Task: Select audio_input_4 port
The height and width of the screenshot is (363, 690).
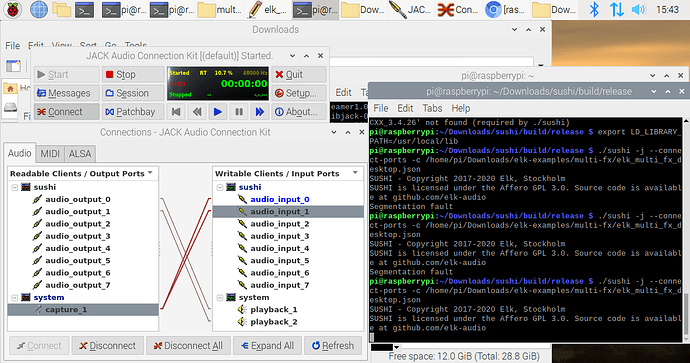Action: click(280, 249)
